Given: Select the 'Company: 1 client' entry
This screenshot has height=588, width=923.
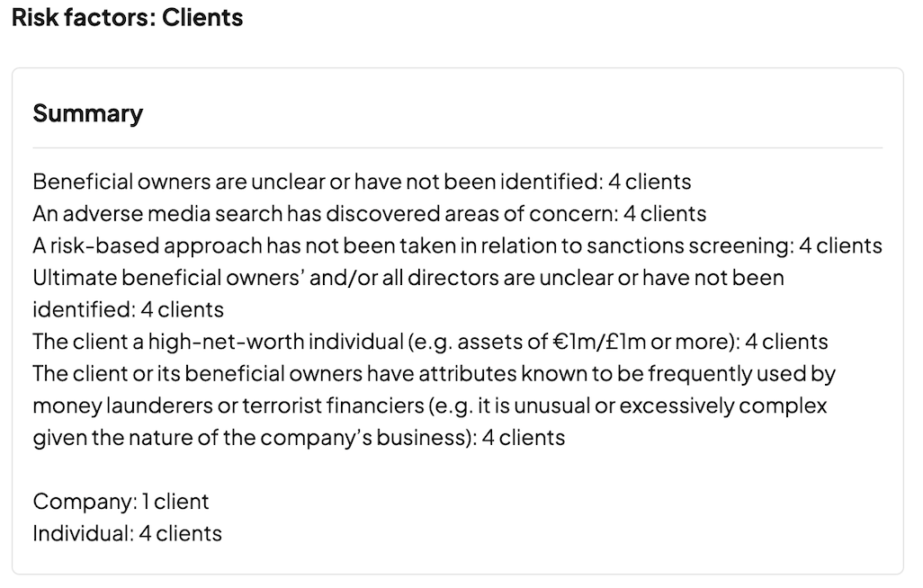Looking at the screenshot, I should coord(121,502).
